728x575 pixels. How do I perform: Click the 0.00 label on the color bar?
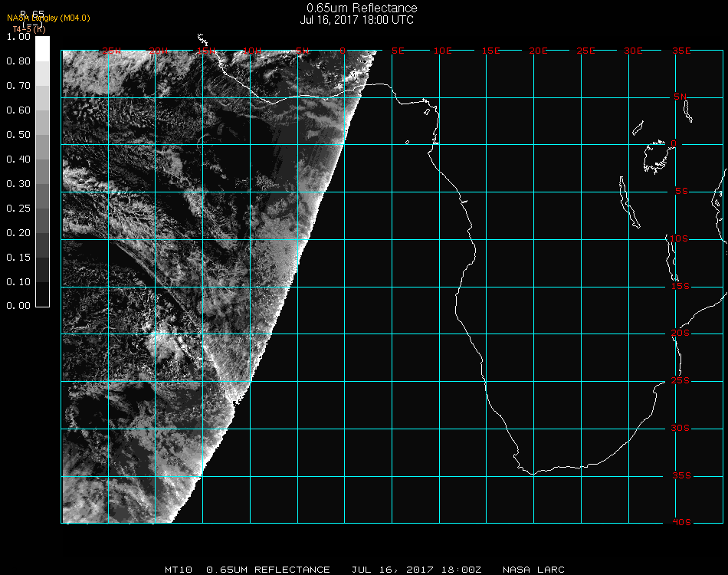pos(18,306)
